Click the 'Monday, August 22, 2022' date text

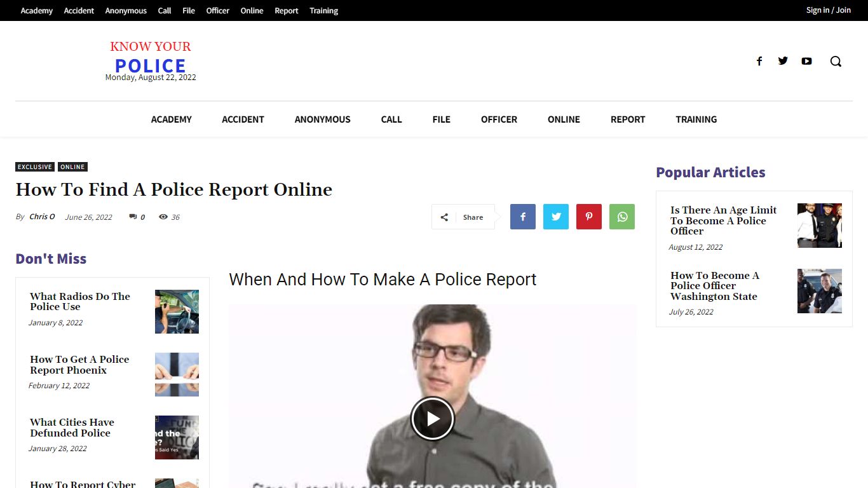tap(151, 78)
